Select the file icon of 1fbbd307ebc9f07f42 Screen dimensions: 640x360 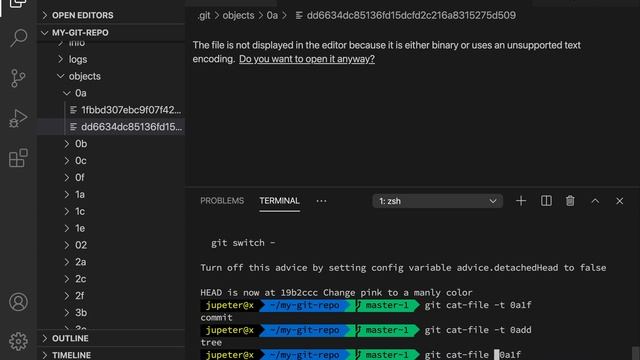73,110
